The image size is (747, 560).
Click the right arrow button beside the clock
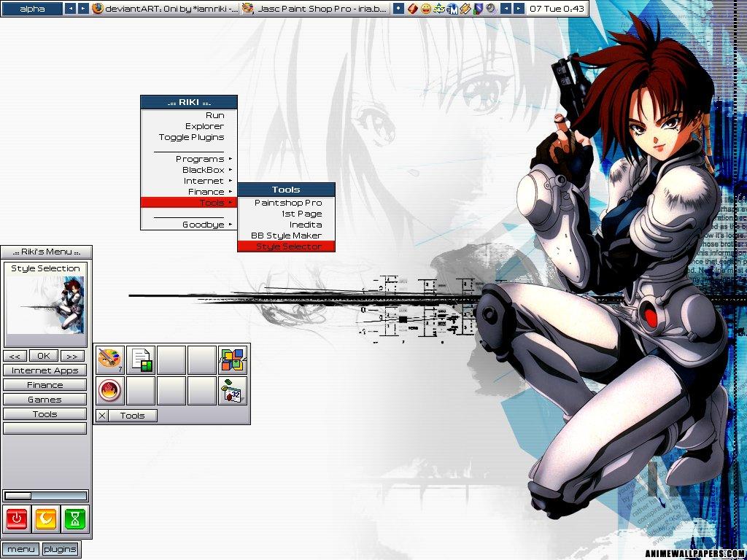coord(519,9)
